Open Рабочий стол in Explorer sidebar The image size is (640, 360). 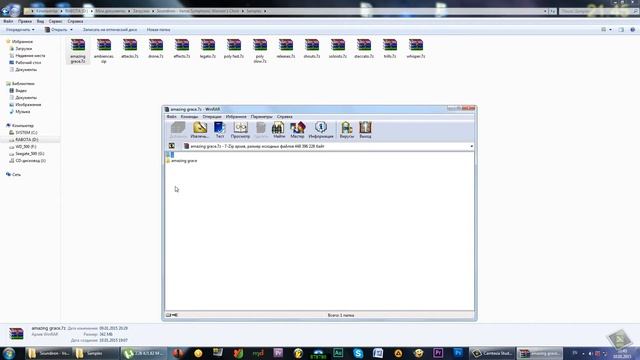pos(28,62)
